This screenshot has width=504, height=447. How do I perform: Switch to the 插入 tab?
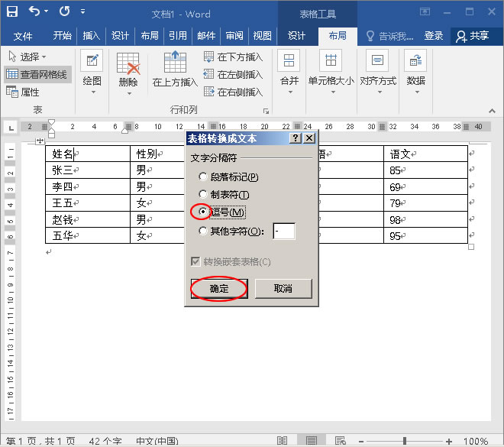[92, 36]
